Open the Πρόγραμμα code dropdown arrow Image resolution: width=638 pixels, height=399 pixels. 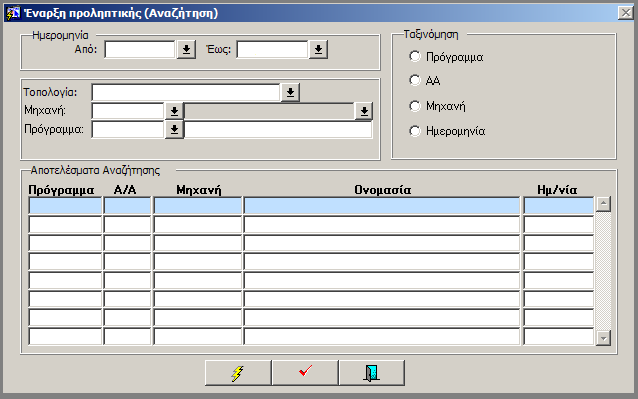[174, 130]
